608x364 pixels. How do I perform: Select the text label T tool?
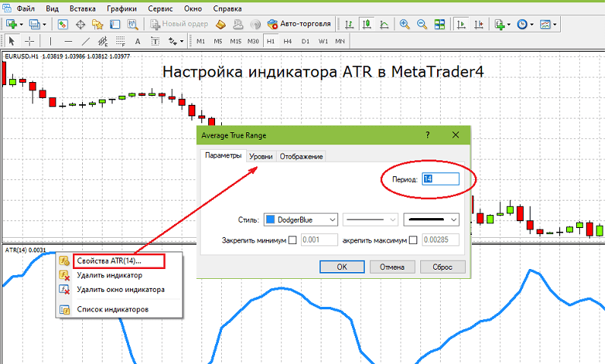(155, 41)
